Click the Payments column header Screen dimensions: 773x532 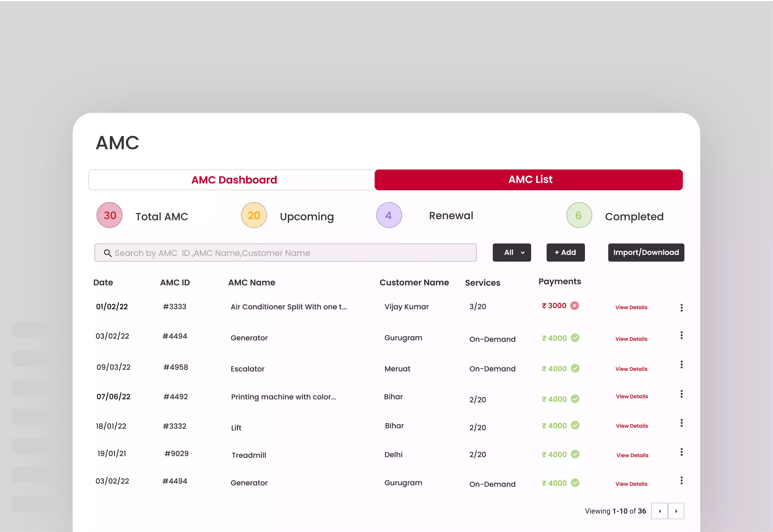[560, 282]
